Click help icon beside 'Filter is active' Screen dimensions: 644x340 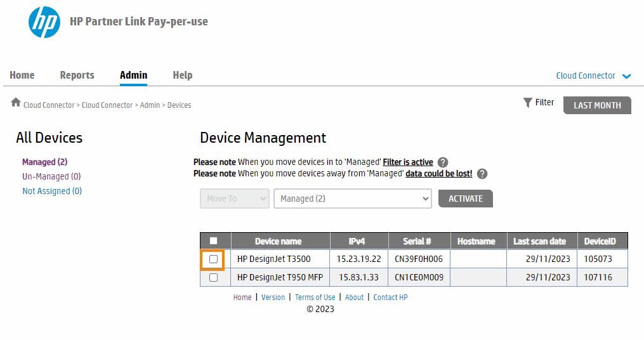pyautogui.click(x=443, y=162)
